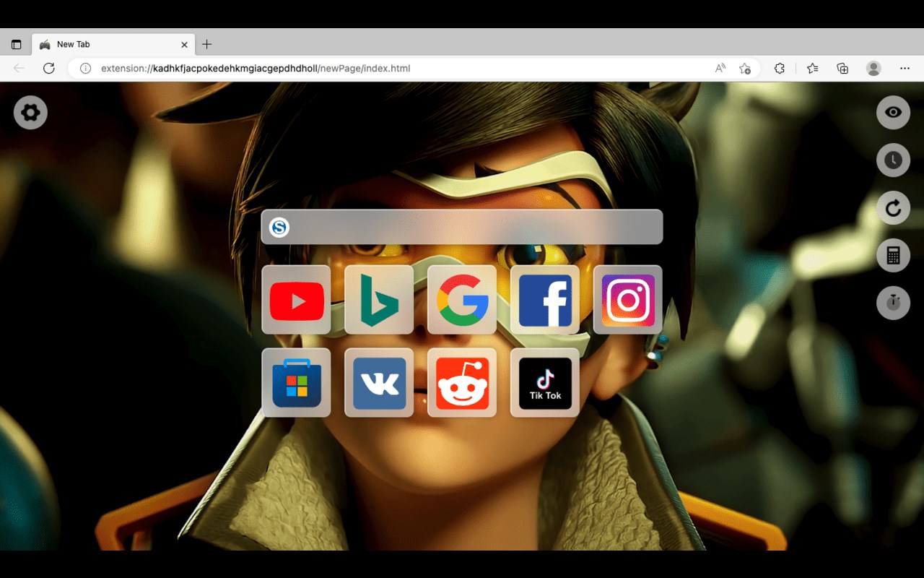This screenshot has width=924, height=578.
Task: Open the Bing shortcut tile
Action: pos(379,300)
